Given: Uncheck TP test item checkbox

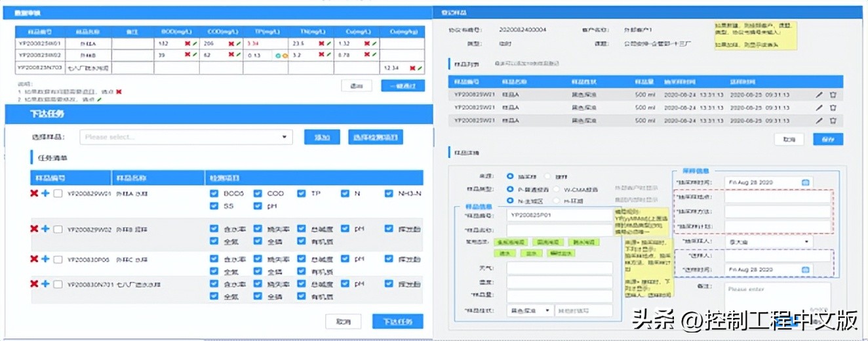Looking at the screenshot, I should point(301,193).
